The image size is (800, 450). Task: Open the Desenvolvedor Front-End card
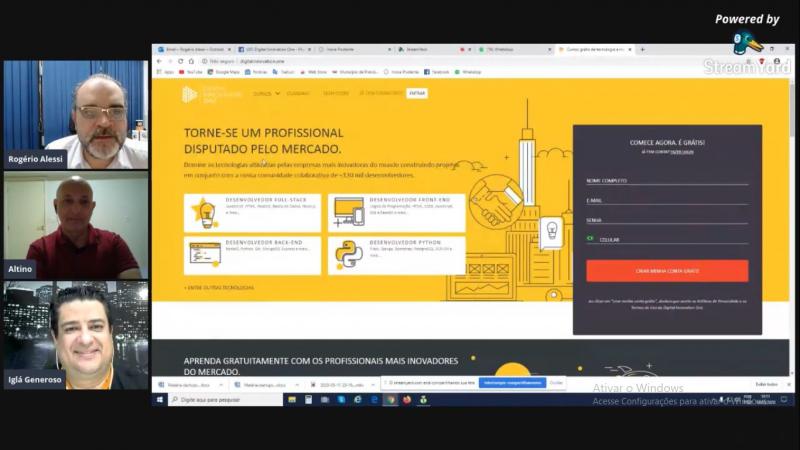point(396,213)
